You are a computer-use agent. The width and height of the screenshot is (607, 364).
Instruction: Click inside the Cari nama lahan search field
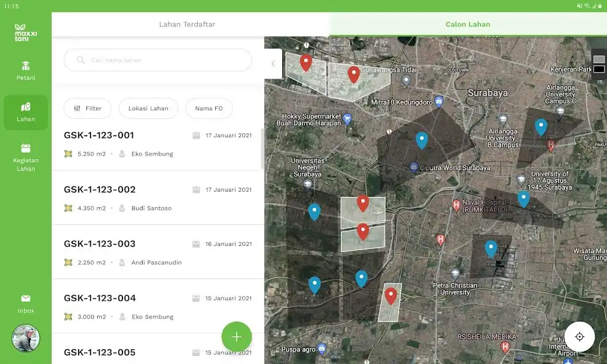point(157,60)
